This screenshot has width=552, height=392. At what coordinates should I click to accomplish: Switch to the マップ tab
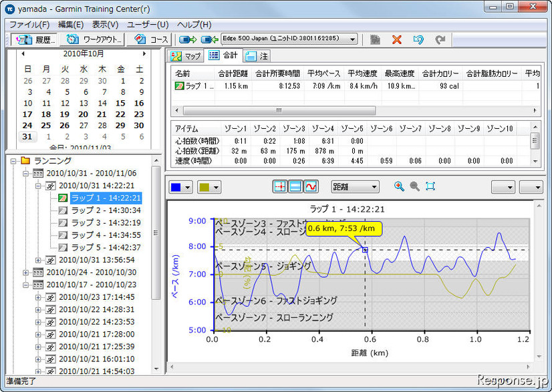click(185, 56)
